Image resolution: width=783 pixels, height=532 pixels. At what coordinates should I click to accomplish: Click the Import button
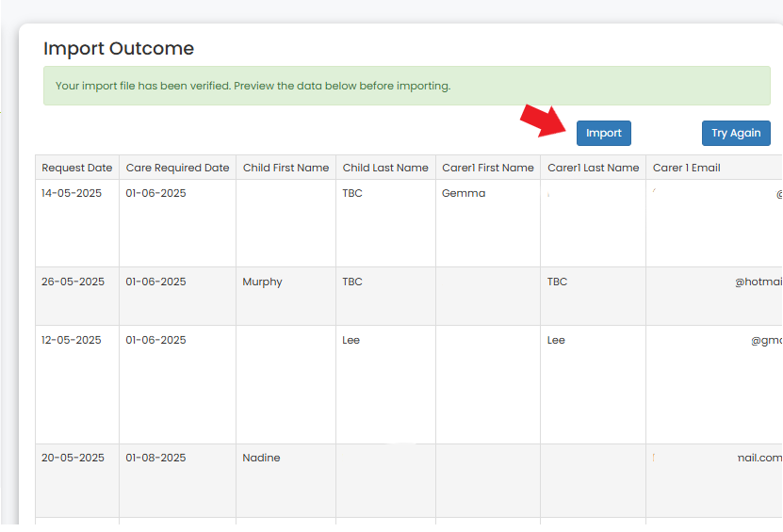click(603, 133)
